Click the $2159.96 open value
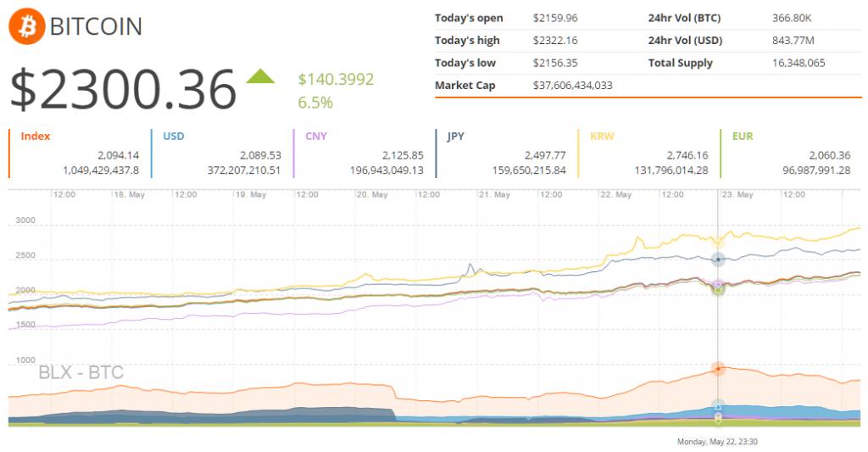Image resolution: width=868 pixels, height=452 pixels. click(555, 19)
